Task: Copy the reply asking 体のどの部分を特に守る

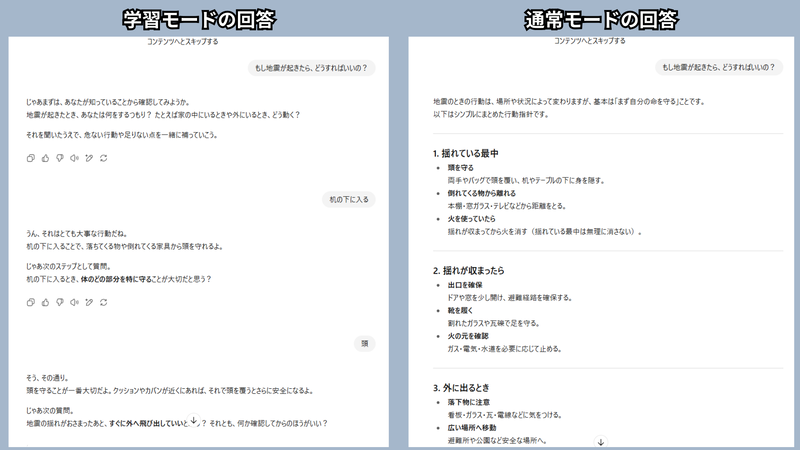Action: (31, 302)
